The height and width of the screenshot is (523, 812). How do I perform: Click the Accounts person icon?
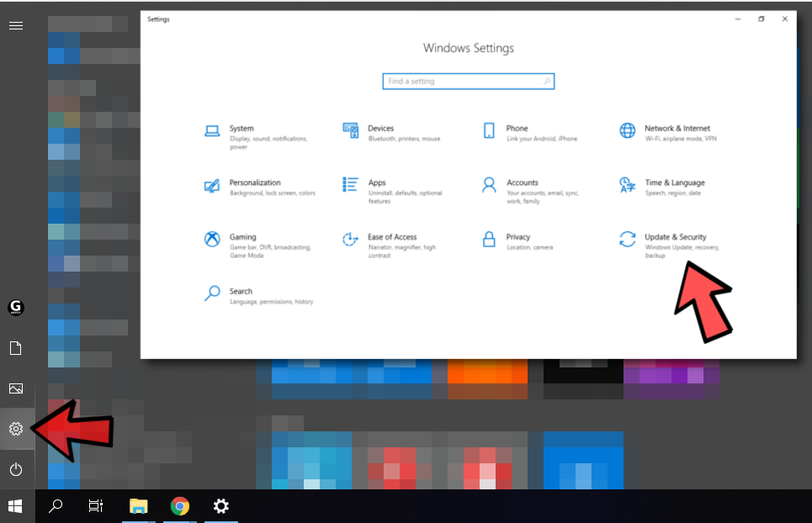[489, 185]
